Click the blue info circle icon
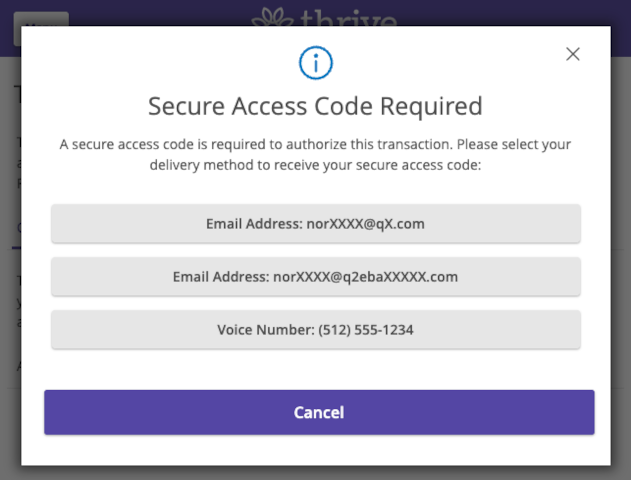Image resolution: width=631 pixels, height=480 pixels. click(x=316, y=63)
